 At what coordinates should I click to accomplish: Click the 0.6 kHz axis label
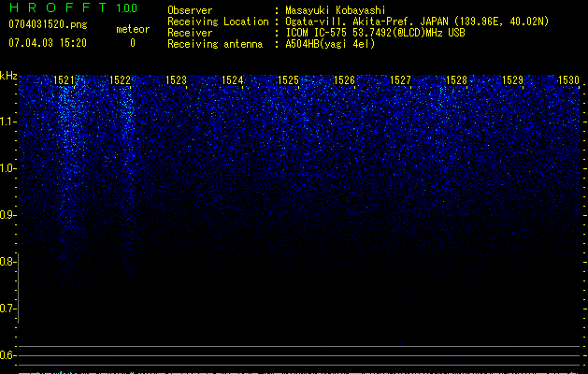(x=7, y=355)
